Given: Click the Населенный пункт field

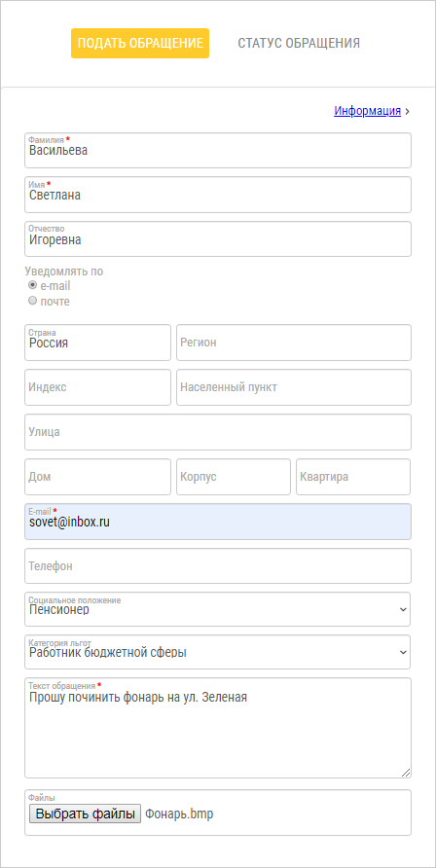Looking at the screenshot, I should tap(294, 387).
